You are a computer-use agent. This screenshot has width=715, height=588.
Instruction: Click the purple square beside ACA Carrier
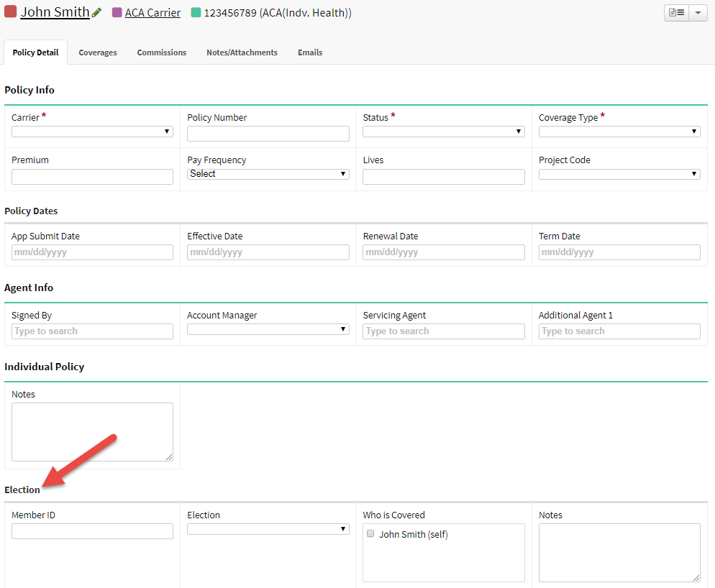(x=117, y=12)
